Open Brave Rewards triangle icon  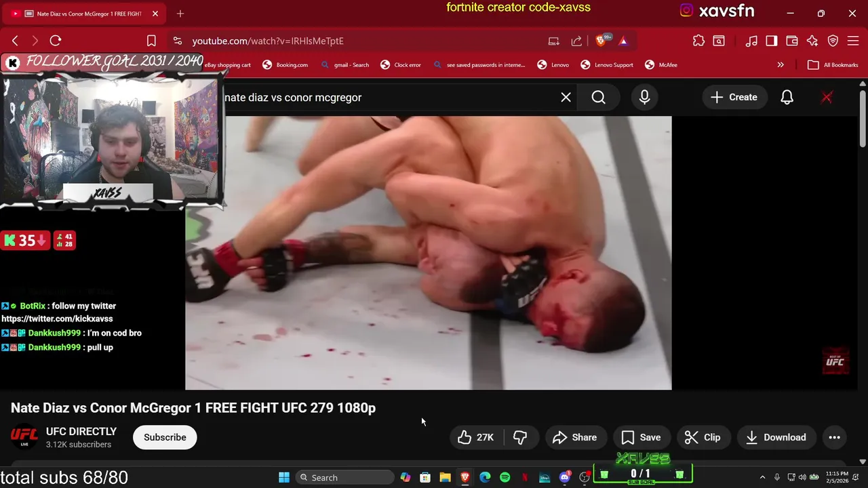coord(623,41)
